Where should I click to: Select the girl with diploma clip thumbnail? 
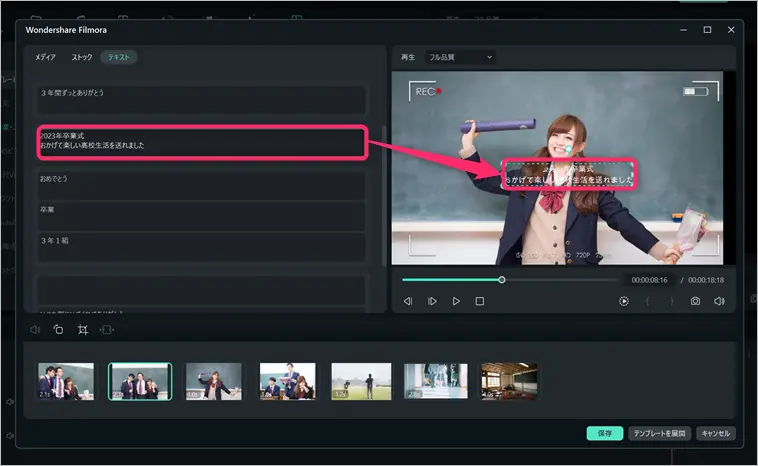click(x=214, y=381)
